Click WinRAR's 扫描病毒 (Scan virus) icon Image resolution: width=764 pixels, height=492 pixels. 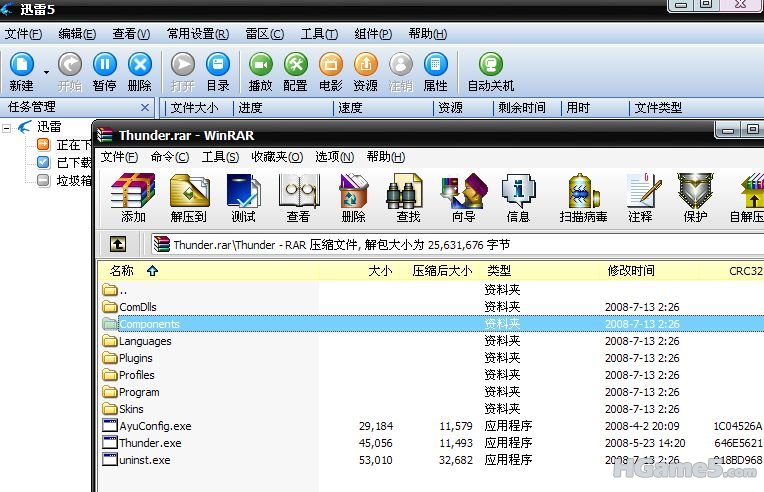pos(583,191)
